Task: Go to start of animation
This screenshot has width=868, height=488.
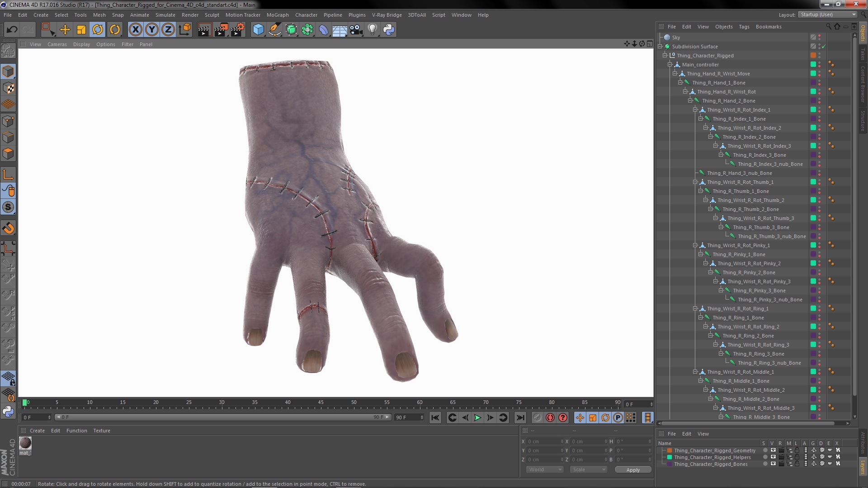Action: click(435, 418)
